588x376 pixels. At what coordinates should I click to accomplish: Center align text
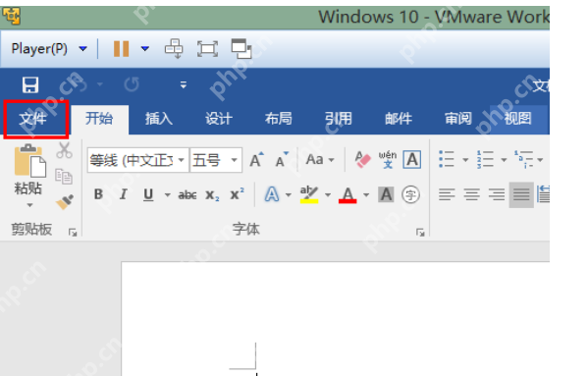click(472, 194)
